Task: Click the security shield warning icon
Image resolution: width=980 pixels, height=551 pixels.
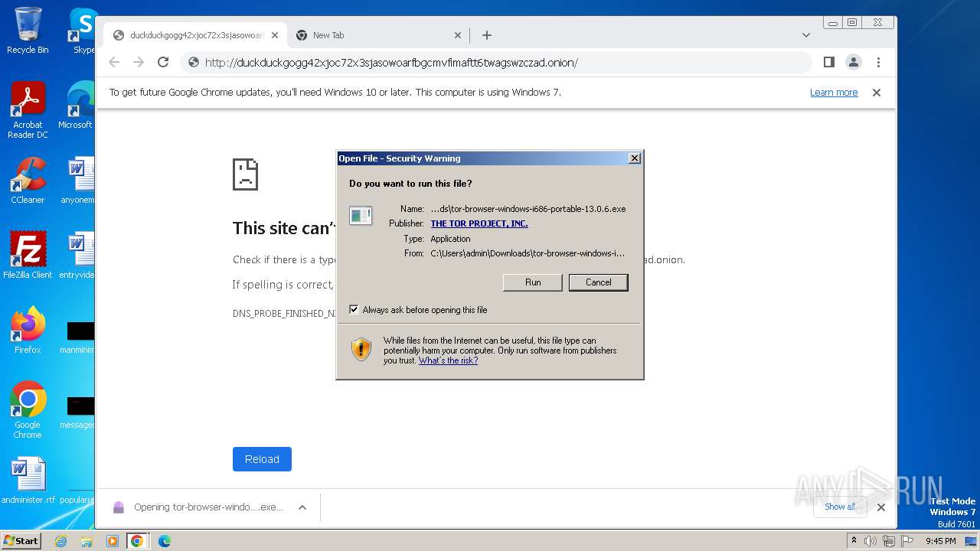Action: 361,350
